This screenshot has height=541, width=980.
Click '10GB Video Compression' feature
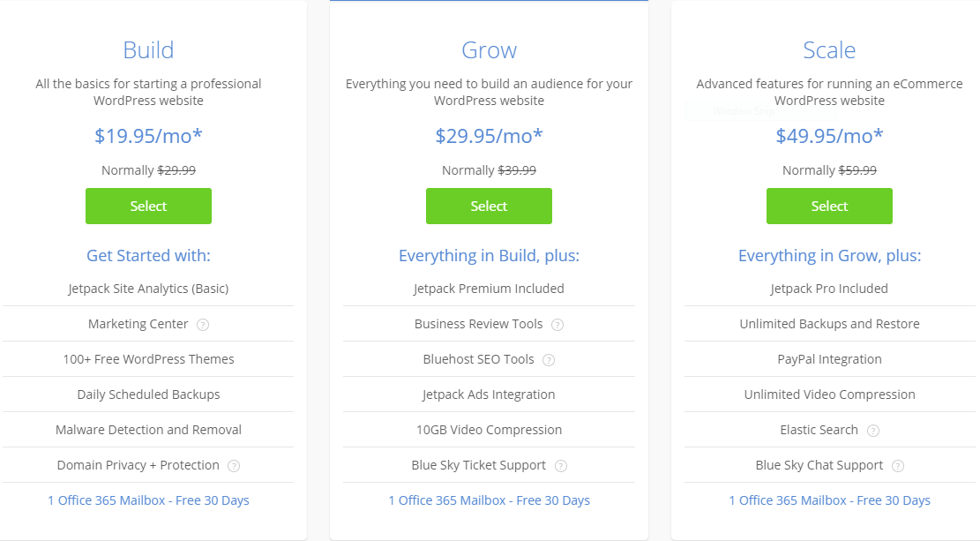[489, 430]
